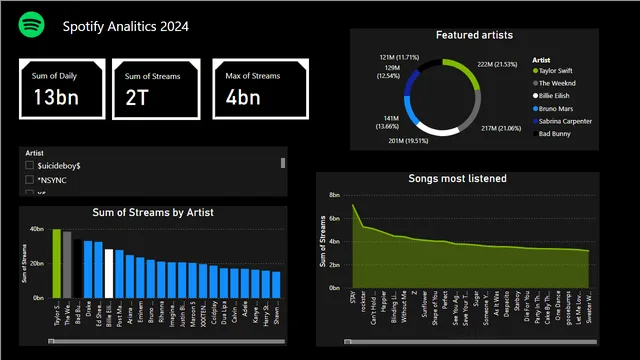Click the Eminem axis label
640x360 pixels.
coord(140,312)
